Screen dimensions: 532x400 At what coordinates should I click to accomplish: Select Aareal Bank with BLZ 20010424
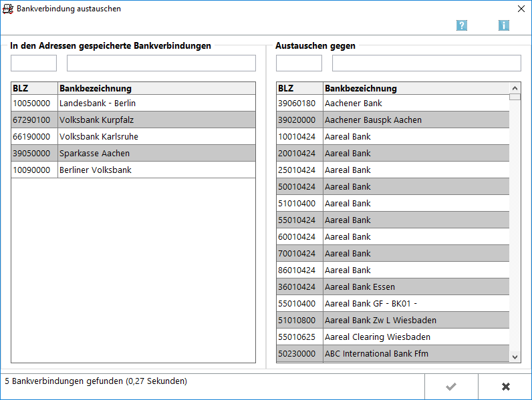[x=393, y=153]
